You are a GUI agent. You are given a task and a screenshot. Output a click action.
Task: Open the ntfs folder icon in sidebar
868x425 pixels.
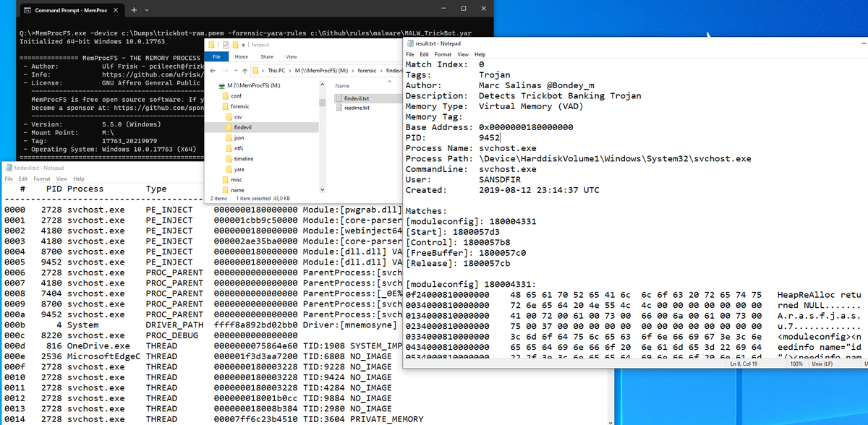[230, 147]
